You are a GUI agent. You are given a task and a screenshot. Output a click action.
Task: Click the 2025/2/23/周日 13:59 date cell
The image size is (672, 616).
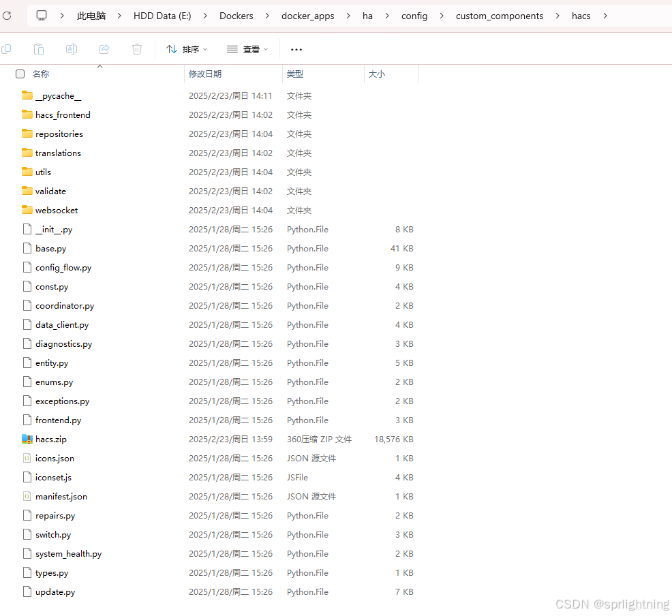(230, 439)
